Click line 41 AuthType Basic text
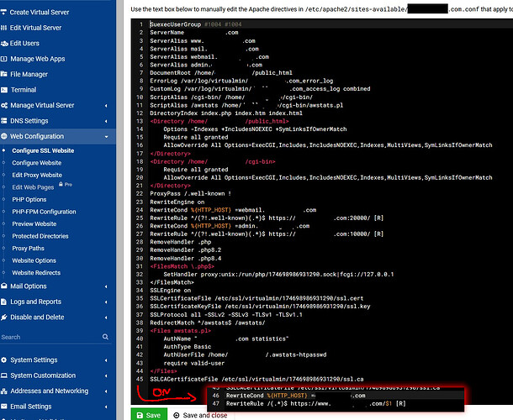The width and height of the screenshot is (513, 420). click(x=188, y=347)
